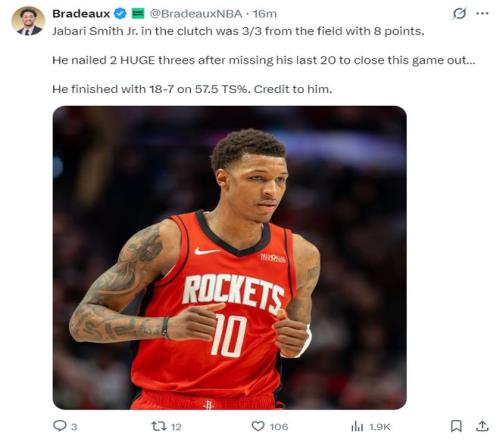Image resolution: width=500 pixels, height=440 pixels.
Task: Click the reply count number 3
Action: (x=74, y=427)
